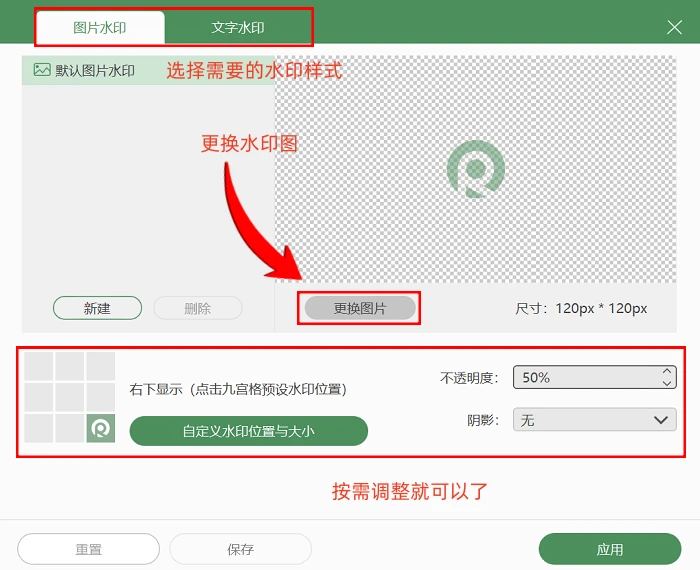Screen dimensions: 700x570
Task: Decrease opacity with the down arrow
Action: [667, 383]
